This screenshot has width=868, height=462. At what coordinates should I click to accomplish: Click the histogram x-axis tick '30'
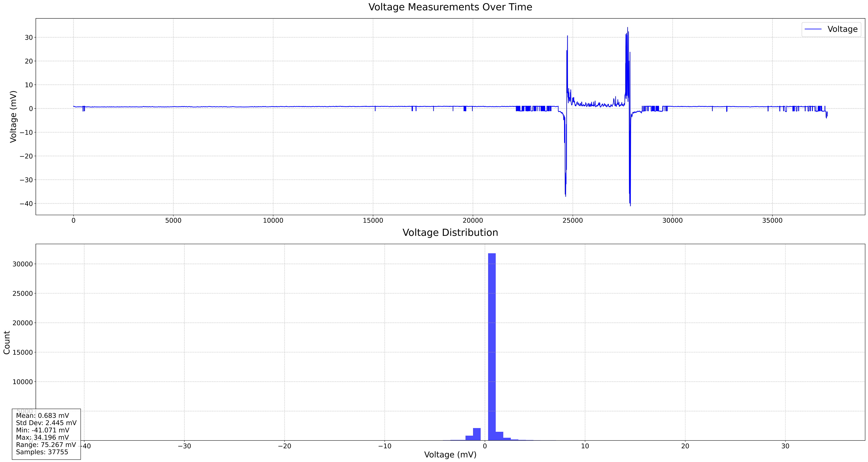(x=786, y=446)
